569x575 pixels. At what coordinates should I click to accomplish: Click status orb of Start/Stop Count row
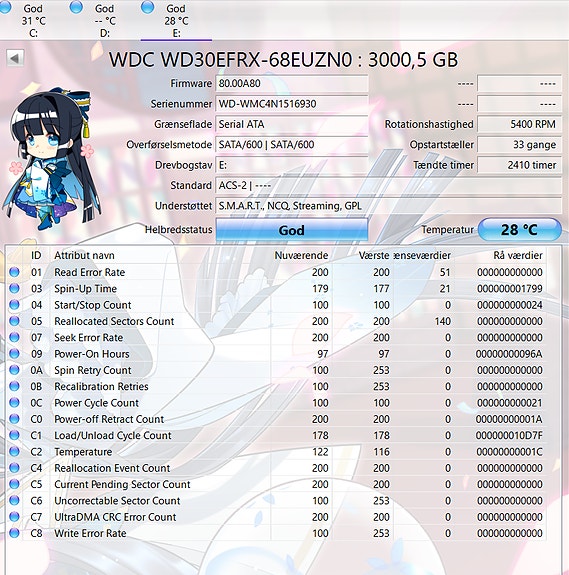point(14,305)
